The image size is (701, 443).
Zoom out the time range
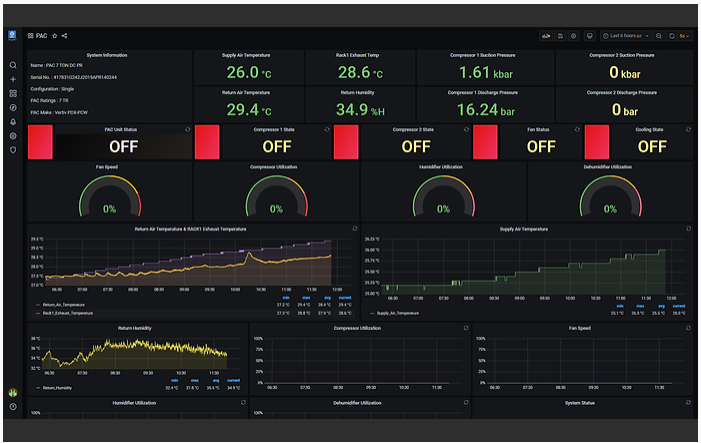(x=659, y=36)
